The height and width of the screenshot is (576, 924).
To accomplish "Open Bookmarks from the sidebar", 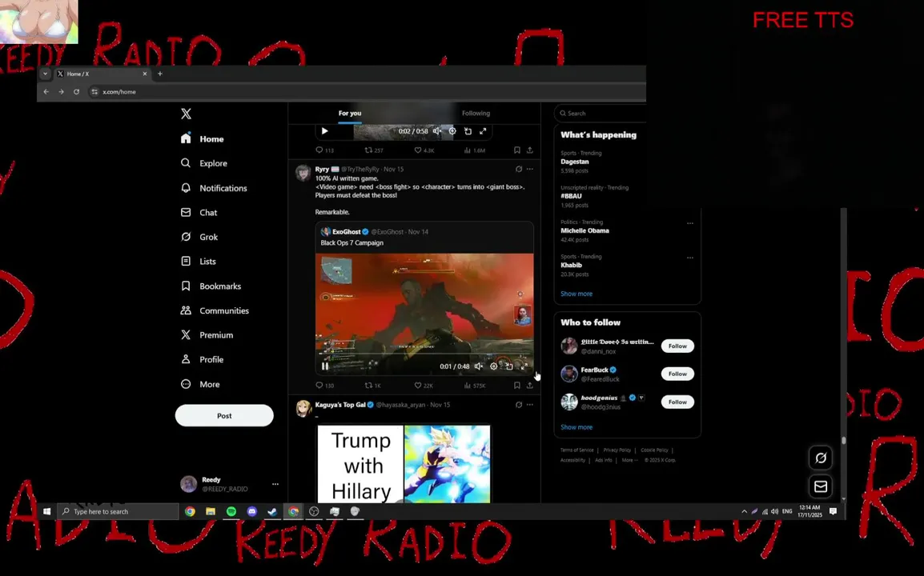I will point(211,286).
